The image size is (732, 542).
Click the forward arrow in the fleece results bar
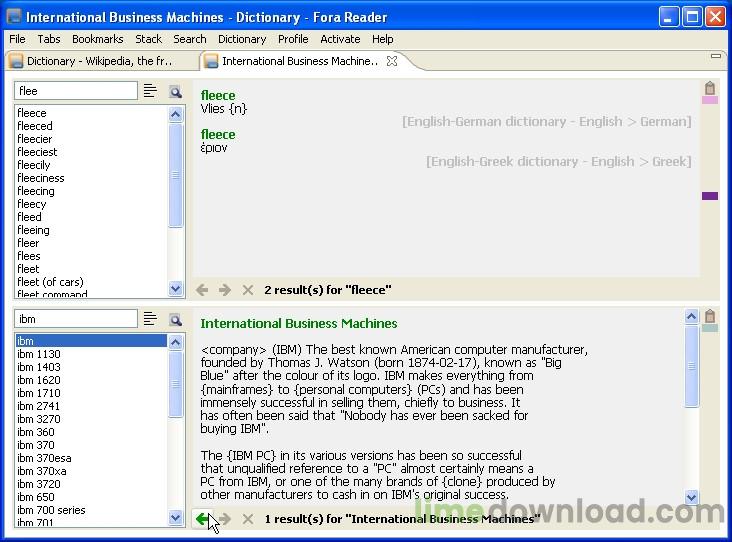click(225, 290)
